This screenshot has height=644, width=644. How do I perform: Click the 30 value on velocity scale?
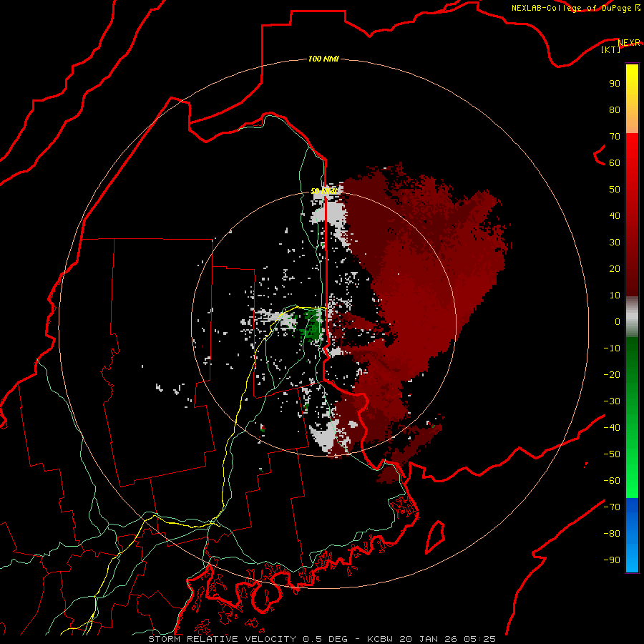point(615,243)
